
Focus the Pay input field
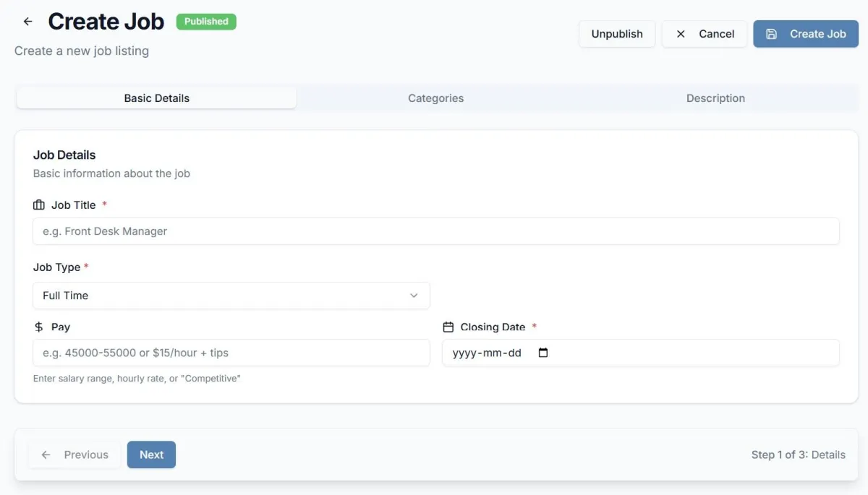[x=231, y=353]
